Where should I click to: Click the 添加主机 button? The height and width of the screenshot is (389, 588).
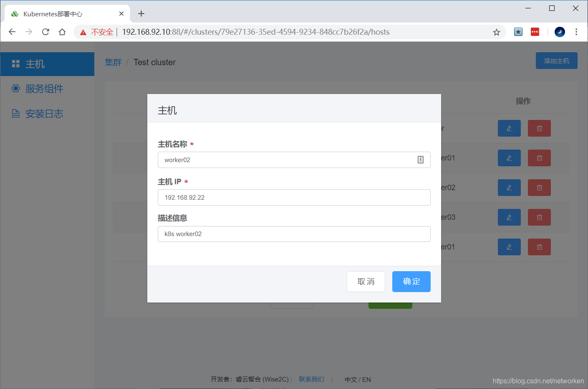pos(557,61)
